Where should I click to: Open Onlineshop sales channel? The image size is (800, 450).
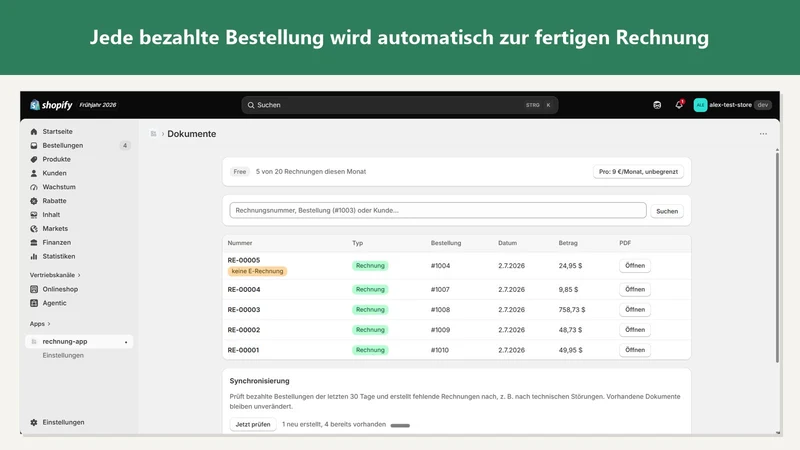pyautogui.click(x=60, y=289)
